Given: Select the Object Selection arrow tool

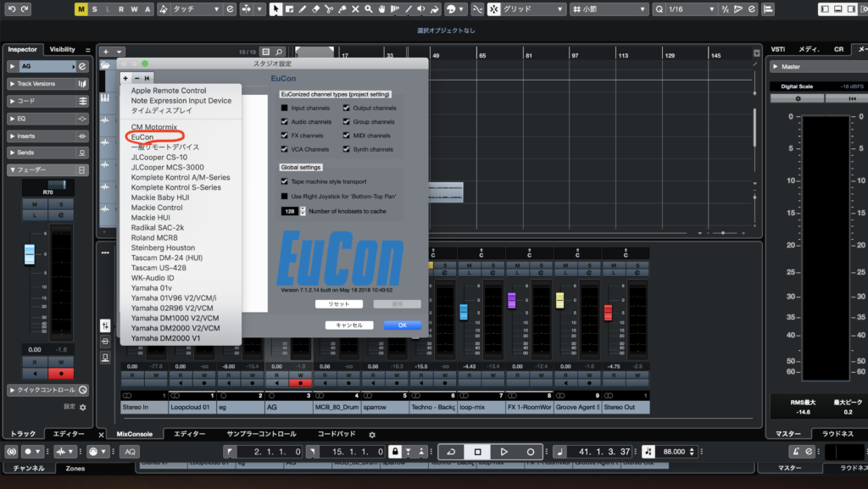Looking at the screenshot, I should 275,8.
